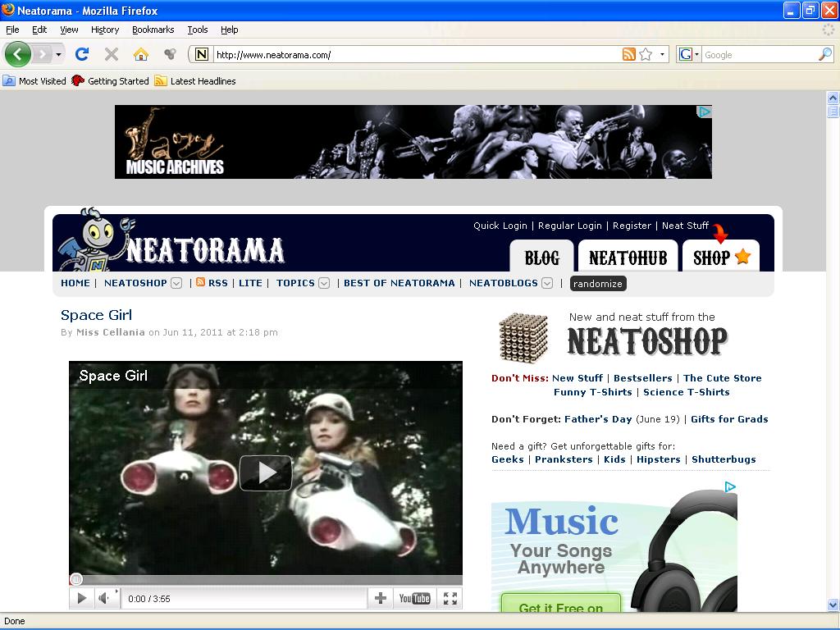The image size is (840, 630).
Task: Click the Stop loading X icon
Action: (112, 54)
